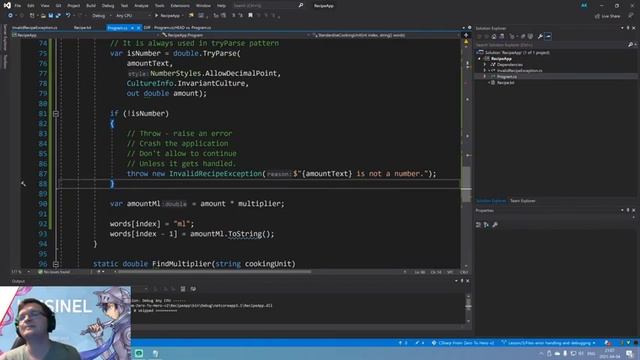
Task: Close the Solution Explorer panel
Action: [634, 28]
